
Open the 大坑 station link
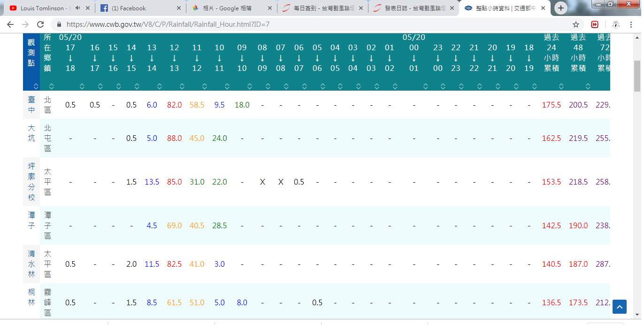pyautogui.click(x=31, y=133)
